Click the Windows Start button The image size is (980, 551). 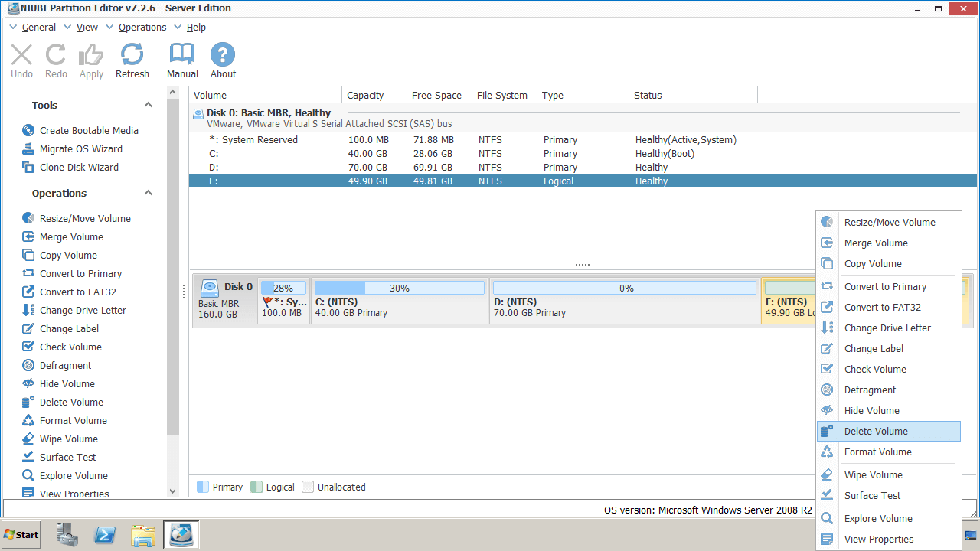(21, 534)
